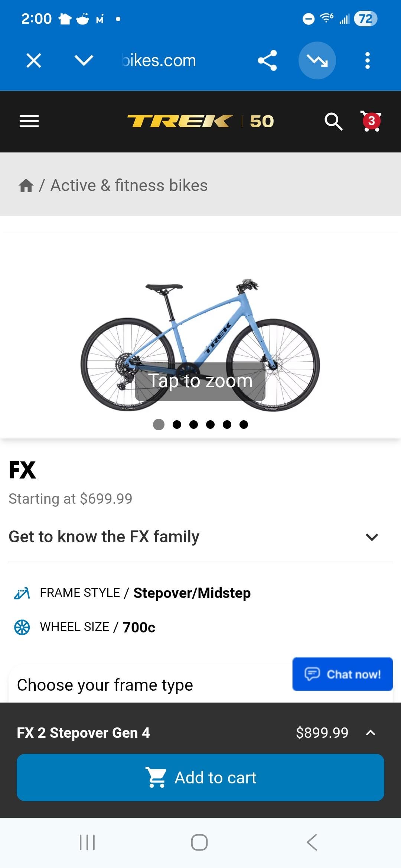Tap the share icon in browser bar
This screenshot has height=868, width=401.
pos(267,60)
